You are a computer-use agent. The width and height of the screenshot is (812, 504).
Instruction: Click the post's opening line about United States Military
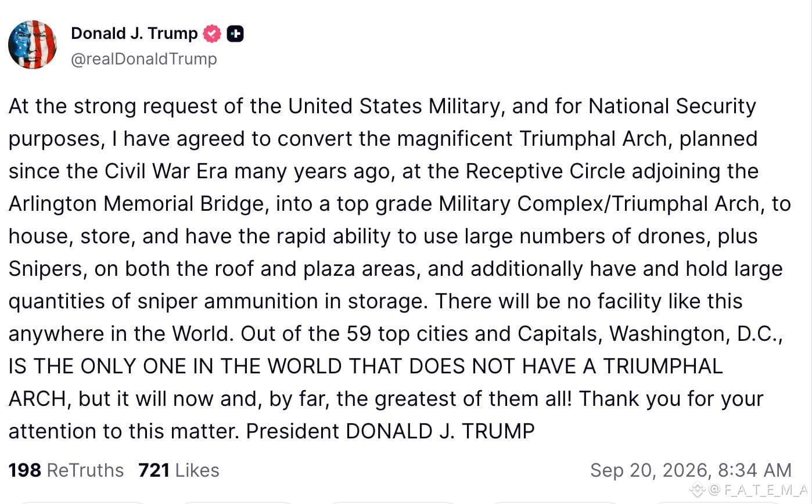(382, 106)
